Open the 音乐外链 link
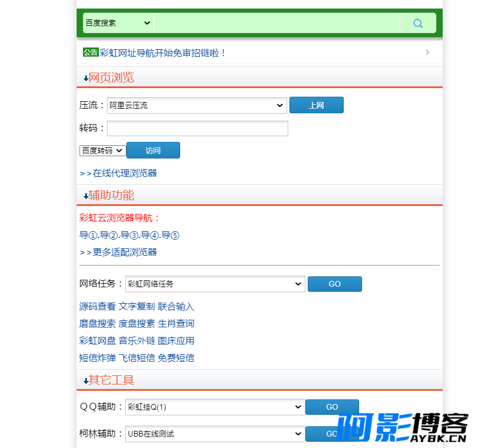481x448 pixels. [x=137, y=341]
